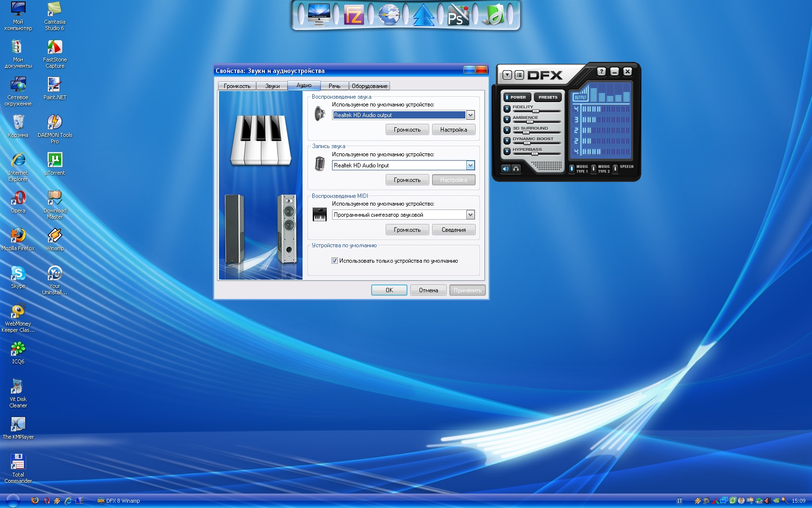Open Total Commander desktop icon

tap(18, 469)
